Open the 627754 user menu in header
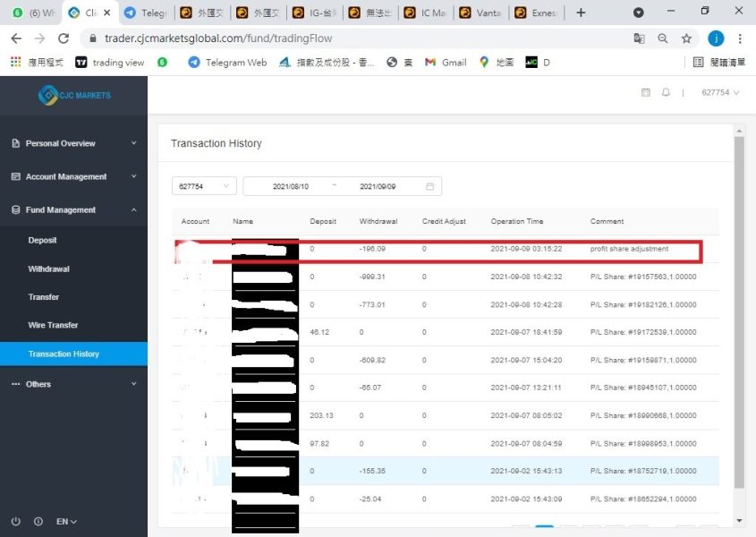The height and width of the screenshot is (537, 756). [719, 93]
